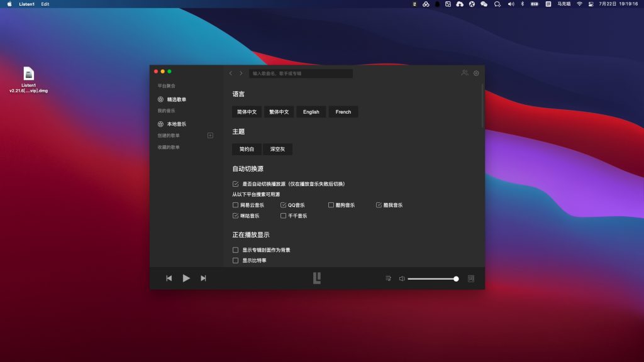Mute audio via the speaker icon
This screenshot has height=362, width=644.
(x=401, y=278)
